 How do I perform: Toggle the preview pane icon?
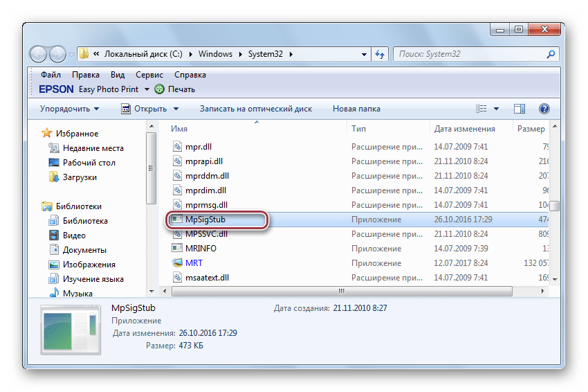(x=520, y=109)
